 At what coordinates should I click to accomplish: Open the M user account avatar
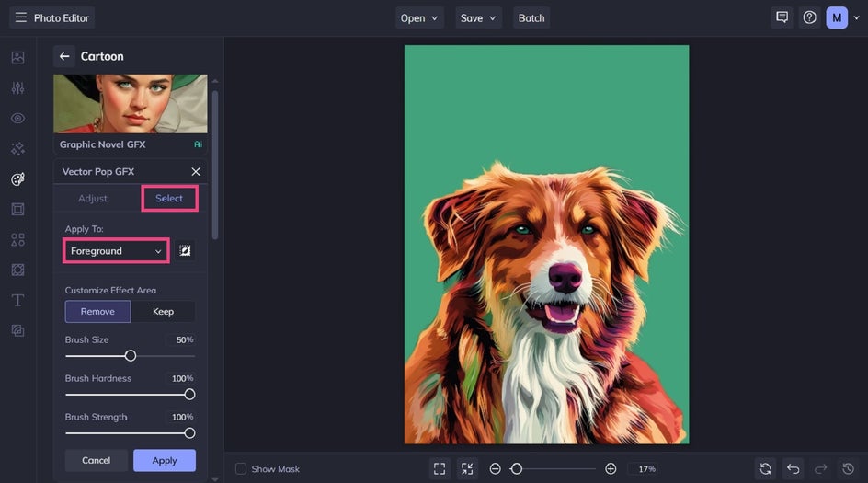pyautogui.click(x=837, y=17)
